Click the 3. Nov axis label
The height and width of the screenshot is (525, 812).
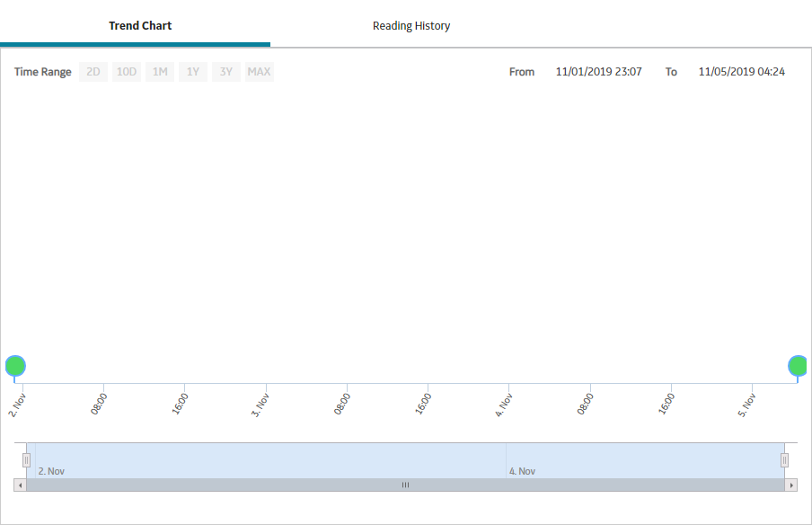pos(260,405)
